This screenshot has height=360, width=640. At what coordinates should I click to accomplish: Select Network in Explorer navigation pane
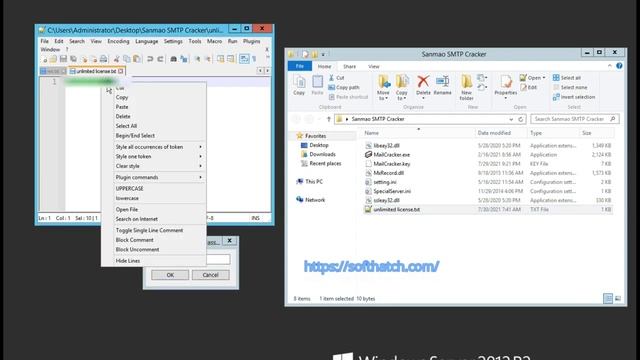311,200
